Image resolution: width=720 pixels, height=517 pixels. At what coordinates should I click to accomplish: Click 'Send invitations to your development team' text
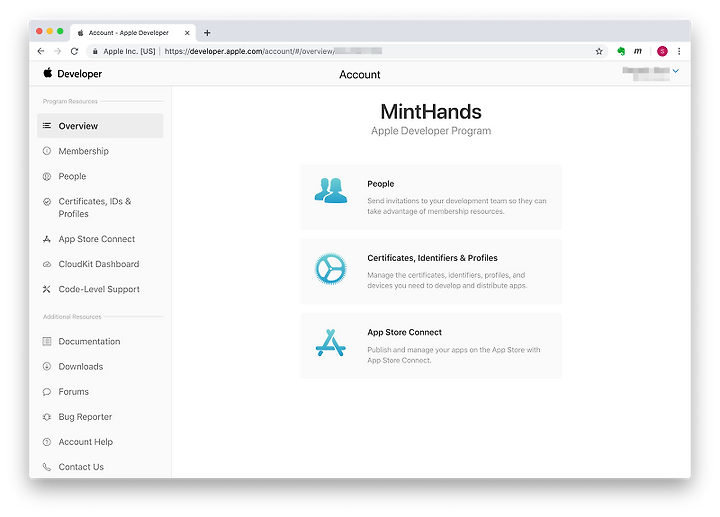[x=457, y=206]
